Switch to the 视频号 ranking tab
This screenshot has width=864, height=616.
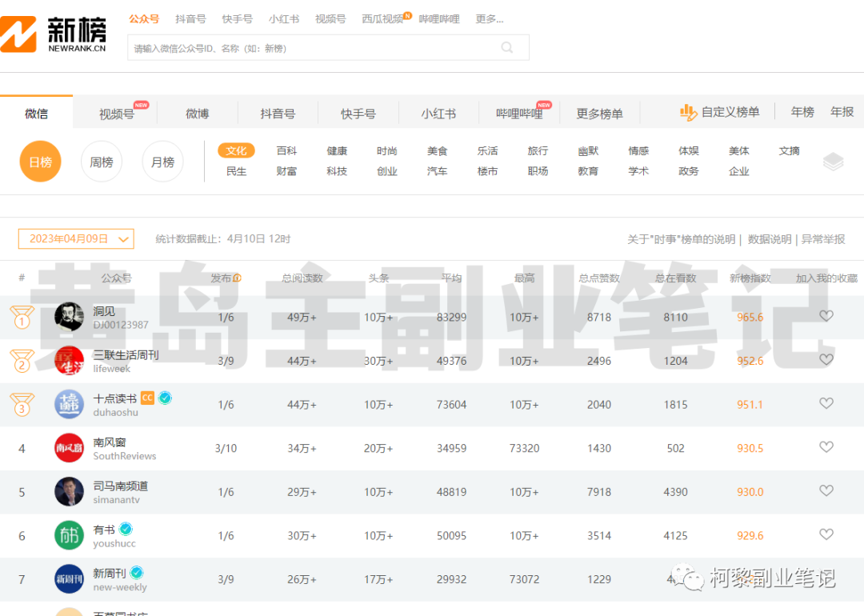pos(117,114)
